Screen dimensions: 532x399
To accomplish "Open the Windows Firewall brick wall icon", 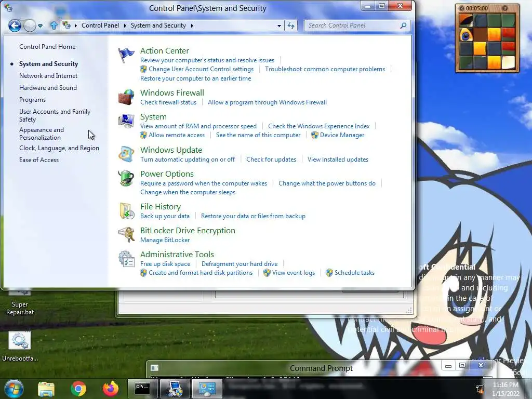I will click(126, 97).
